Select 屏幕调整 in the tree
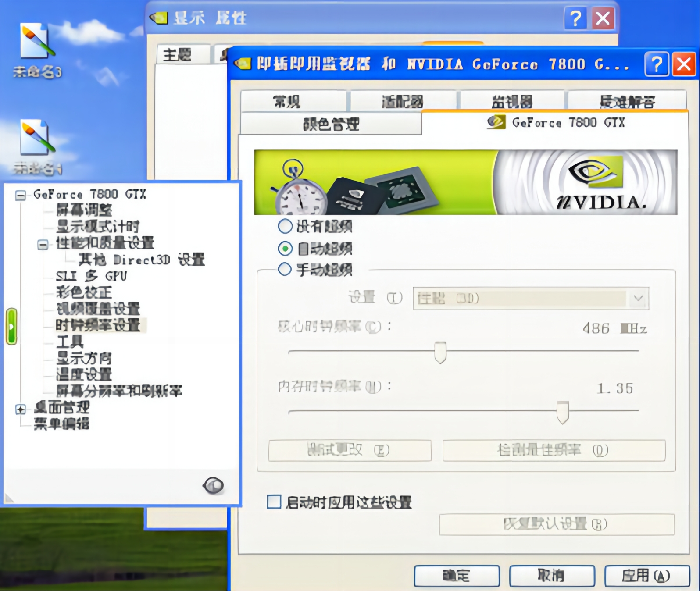The width and height of the screenshot is (700, 591). 84,210
